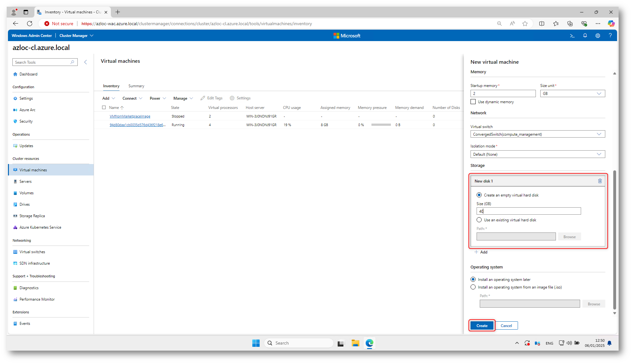Click Startup memory input field
The image size is (632, 364).
pyautogui.click(x=503, y=93)
